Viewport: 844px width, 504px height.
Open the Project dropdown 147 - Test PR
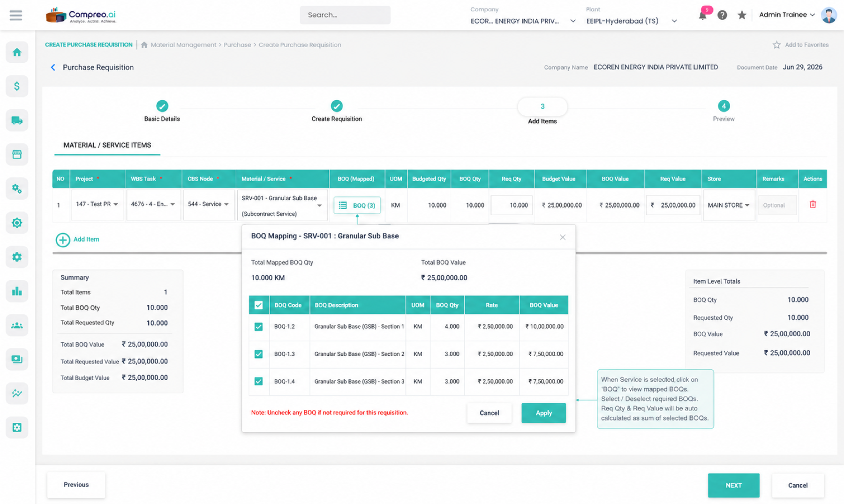point(97,204)
